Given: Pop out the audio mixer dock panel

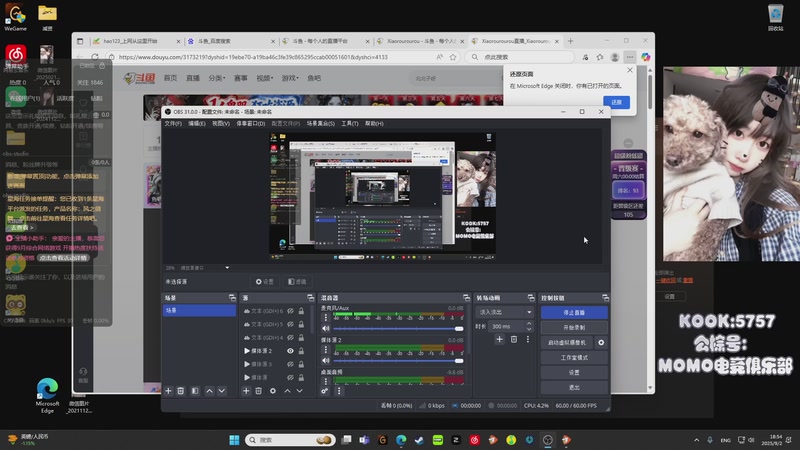Looking at the screenshot, I should (466, 297).
